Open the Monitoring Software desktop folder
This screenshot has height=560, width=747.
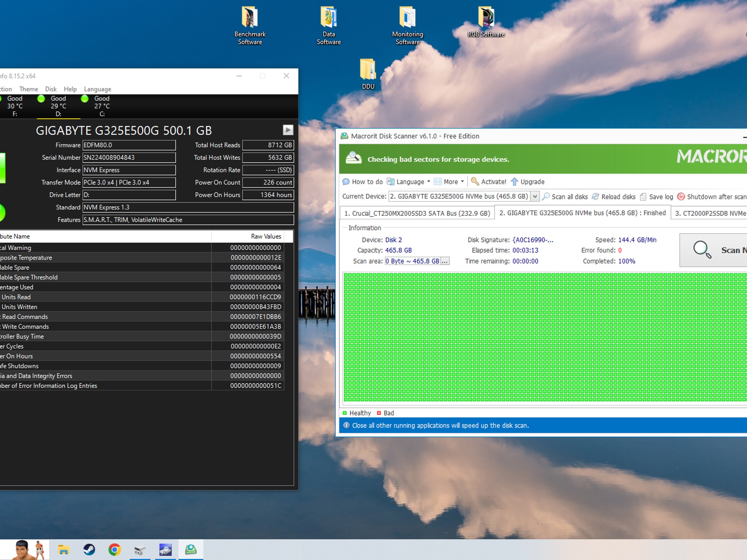coord(407,26)
